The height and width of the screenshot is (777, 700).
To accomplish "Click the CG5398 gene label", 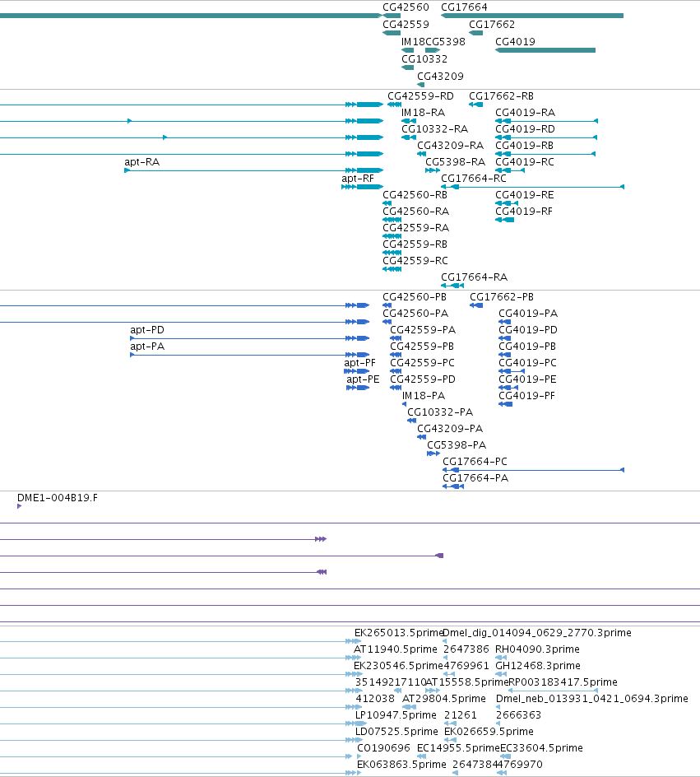I will coord(445,42).
